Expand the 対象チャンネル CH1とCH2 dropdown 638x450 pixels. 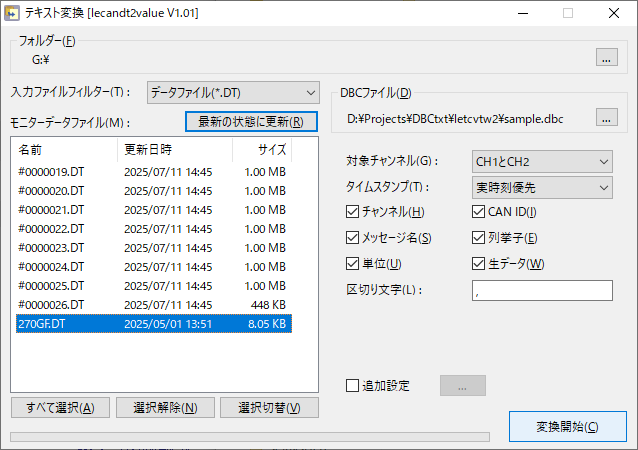click(541, 161)
